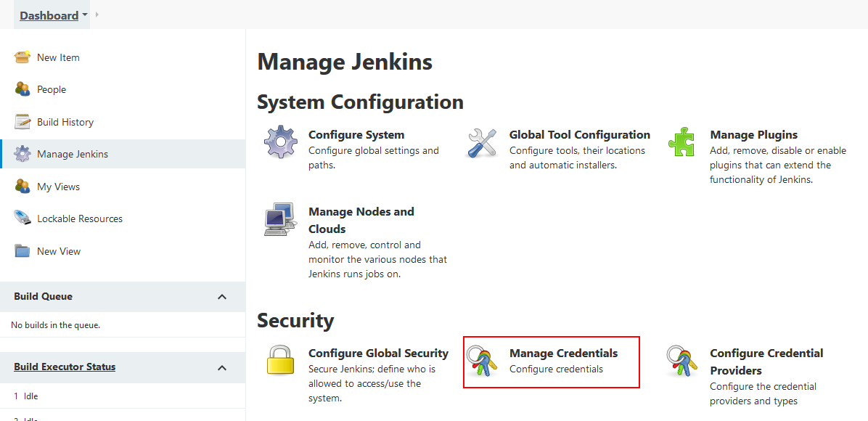Click the Build Queue heading text

[43, 296]
